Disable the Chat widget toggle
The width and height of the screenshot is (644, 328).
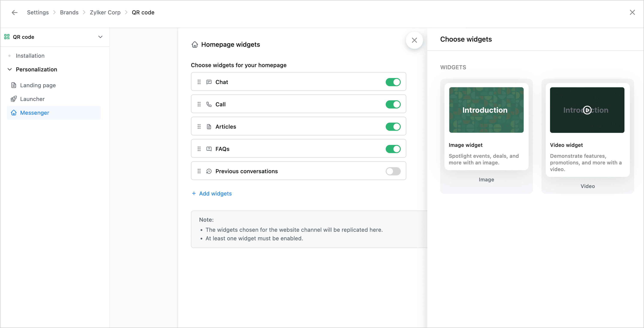click(393, 82)
